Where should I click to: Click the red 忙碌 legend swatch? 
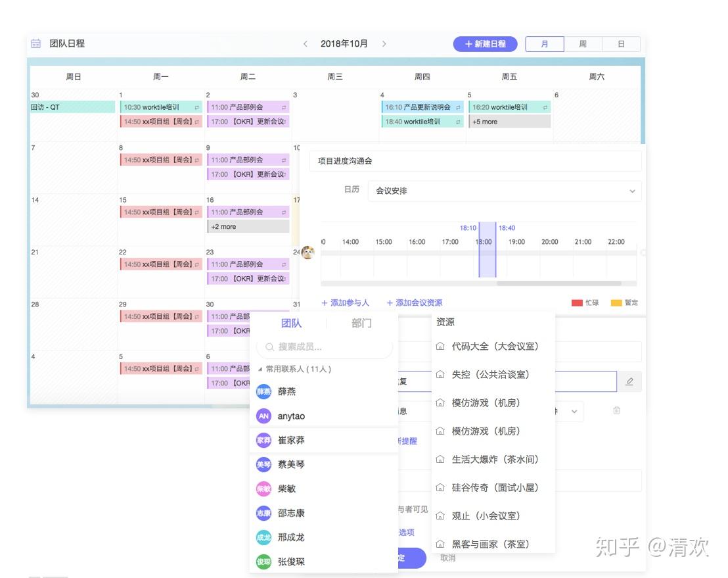(x=577, y=302)
